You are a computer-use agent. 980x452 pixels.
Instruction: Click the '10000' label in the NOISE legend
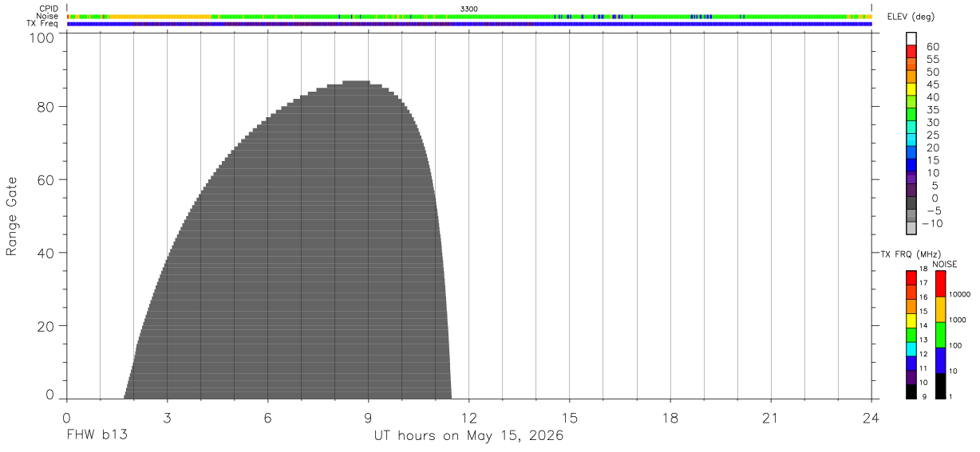point(960,295)
